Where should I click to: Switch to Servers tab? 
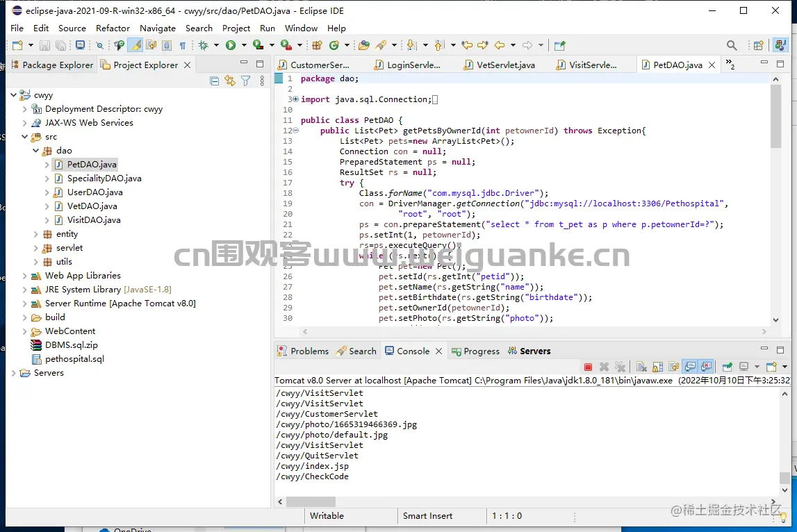(x=529, y=351)
